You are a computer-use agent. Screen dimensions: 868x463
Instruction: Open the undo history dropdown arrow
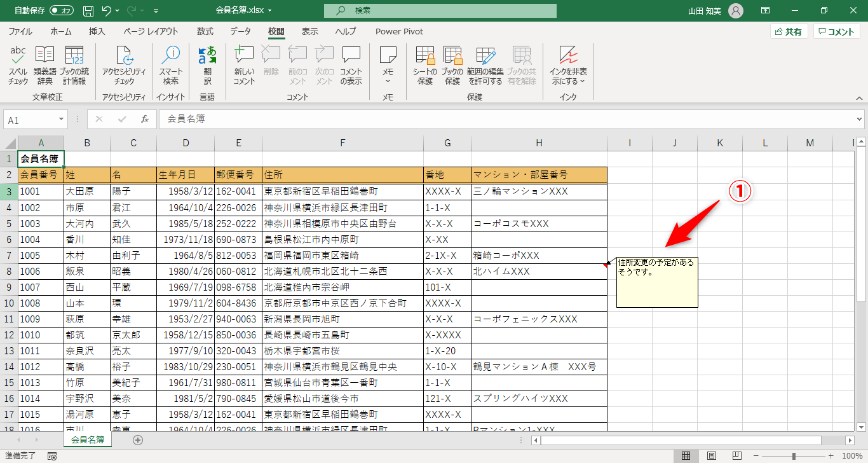(x=118, y=11)
